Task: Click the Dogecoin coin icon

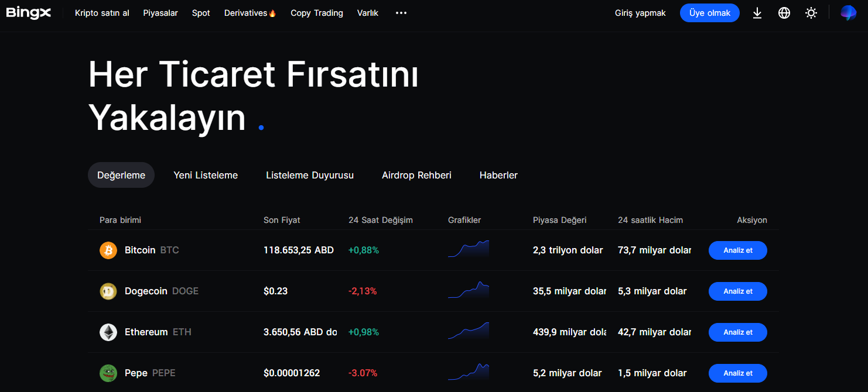Action: pyautogui.click(x=108, y=291)
